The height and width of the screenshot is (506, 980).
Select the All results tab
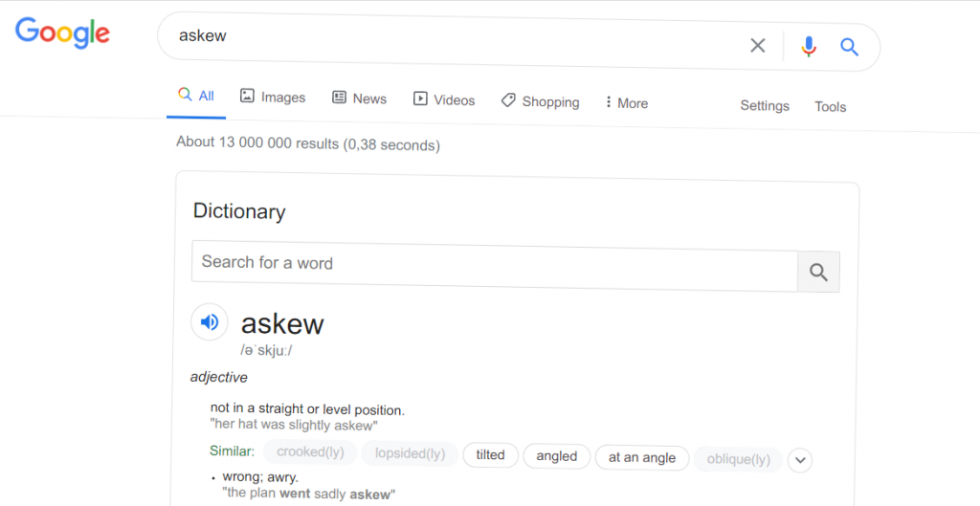pos(195,96)
